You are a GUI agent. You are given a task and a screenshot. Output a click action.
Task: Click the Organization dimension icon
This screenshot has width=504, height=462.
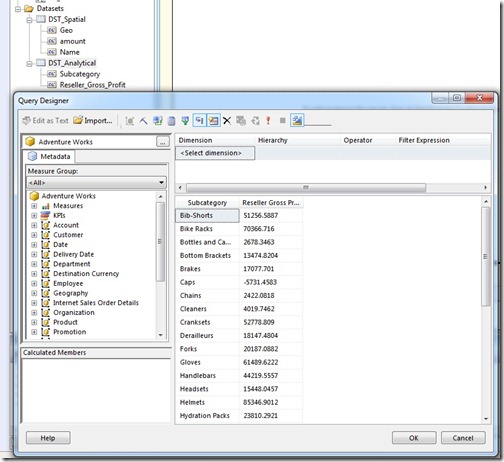45,313
